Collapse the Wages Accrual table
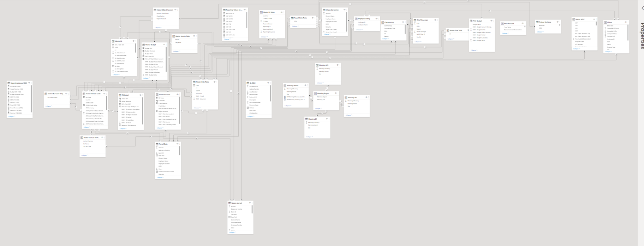 [232, 232]
